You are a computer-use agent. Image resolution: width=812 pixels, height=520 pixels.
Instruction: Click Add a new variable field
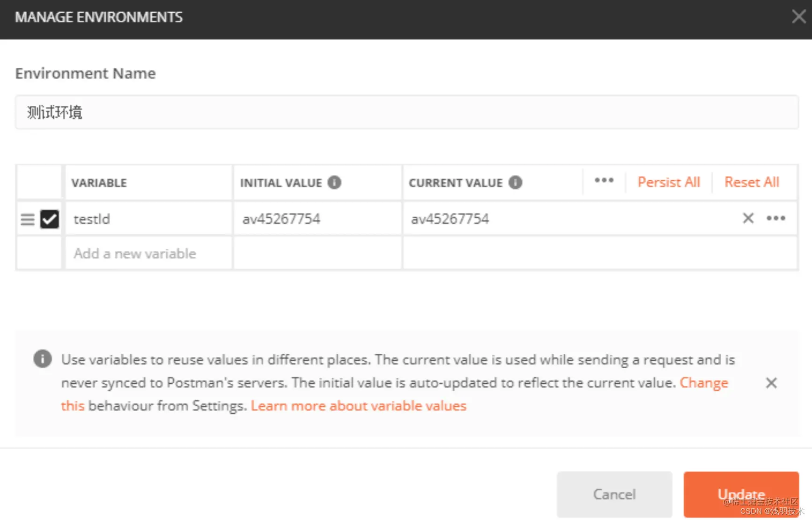(x=149, y=253)
